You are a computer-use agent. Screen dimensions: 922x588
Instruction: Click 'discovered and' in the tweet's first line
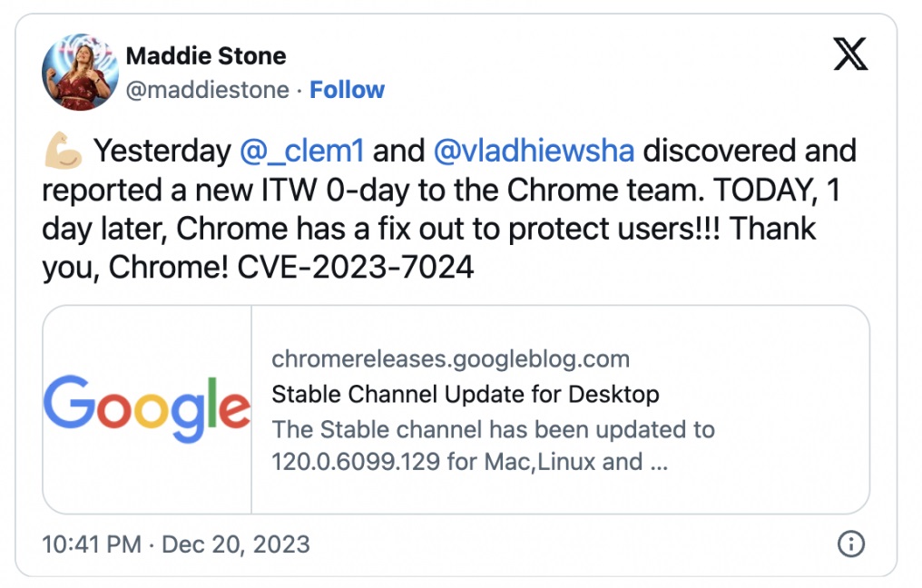750,152
